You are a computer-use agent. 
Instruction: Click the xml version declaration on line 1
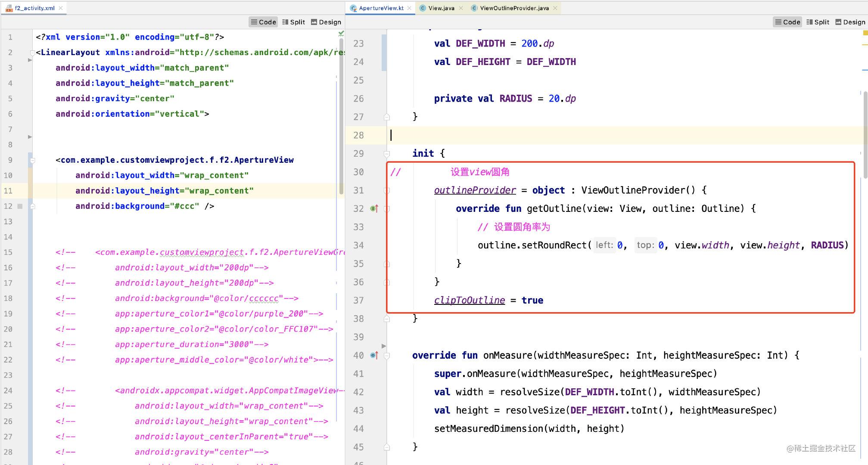coord(130,37)
